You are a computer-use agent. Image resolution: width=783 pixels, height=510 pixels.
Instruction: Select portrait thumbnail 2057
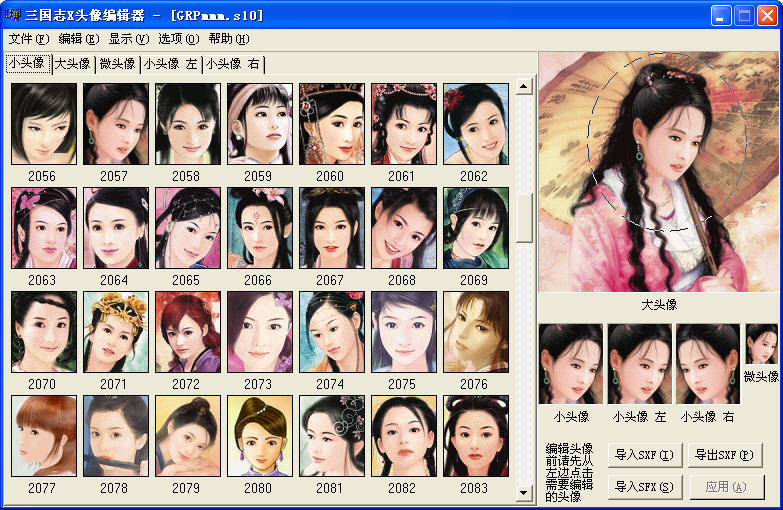pyautogui.click(x=116, y=124)
